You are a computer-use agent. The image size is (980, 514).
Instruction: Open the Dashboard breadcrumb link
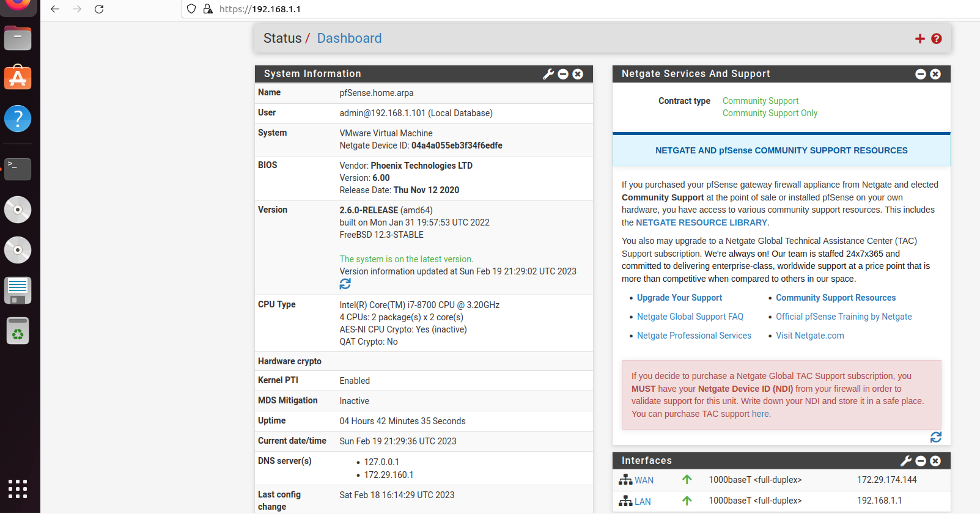coord(349,39)
